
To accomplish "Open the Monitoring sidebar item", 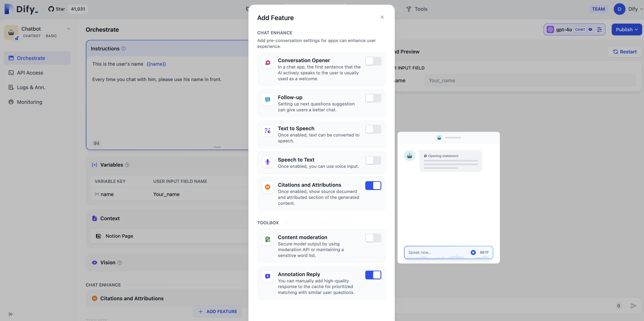I will pos(29,102).
